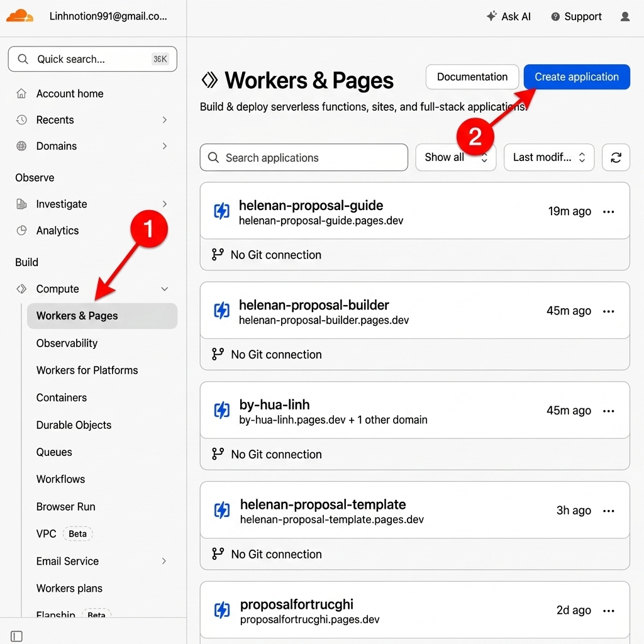Viewport: 644px width, 644px height.
Task: Open the Documentation button
Action: 472,77
